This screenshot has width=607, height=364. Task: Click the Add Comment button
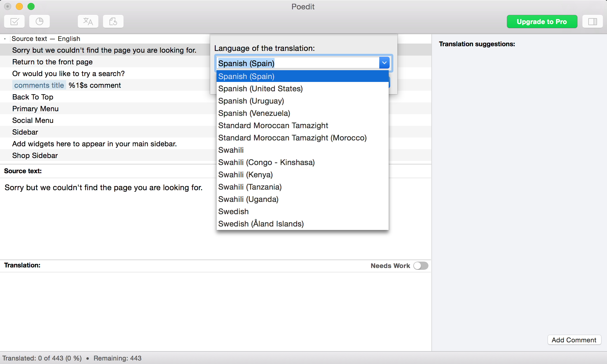coord(574,340)
